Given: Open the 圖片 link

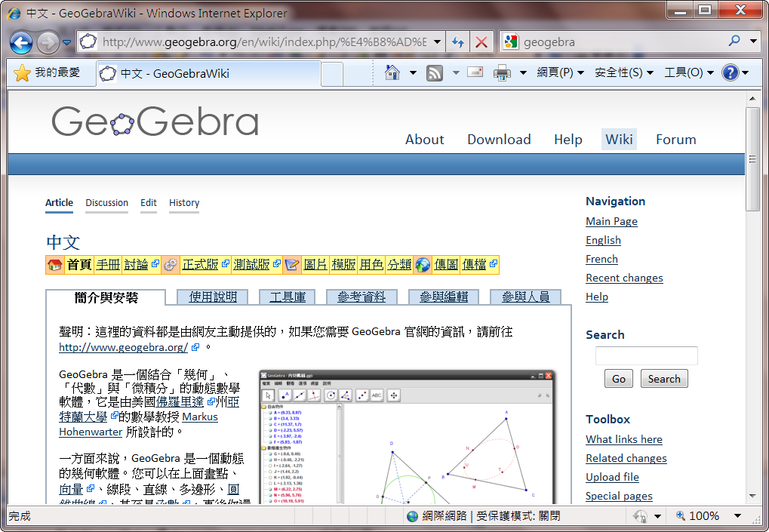Looking at the screenshot, I should pyautogui.click(x=315, y=265).
